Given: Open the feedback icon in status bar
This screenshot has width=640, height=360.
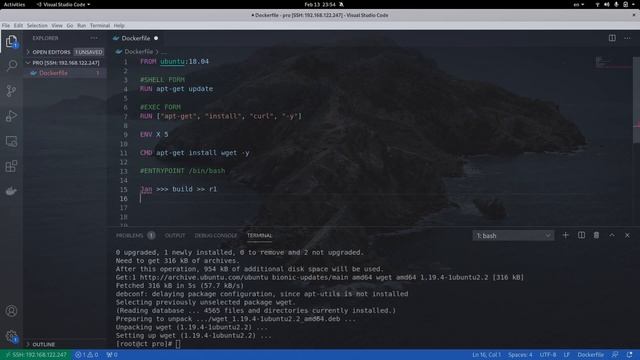Looking at the screenshot, I should pyautogui.click(x=615, y=355).
